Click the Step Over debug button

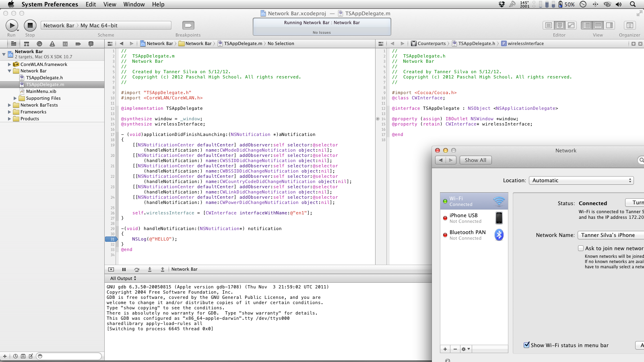point(137,269)
